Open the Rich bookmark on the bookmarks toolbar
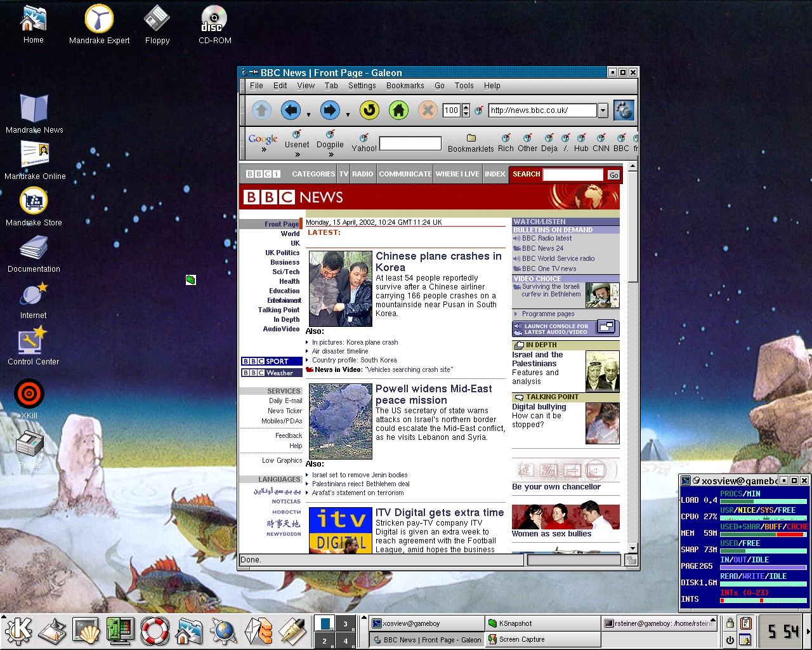Viewport: 812px width, 650px height. [506, 143]
